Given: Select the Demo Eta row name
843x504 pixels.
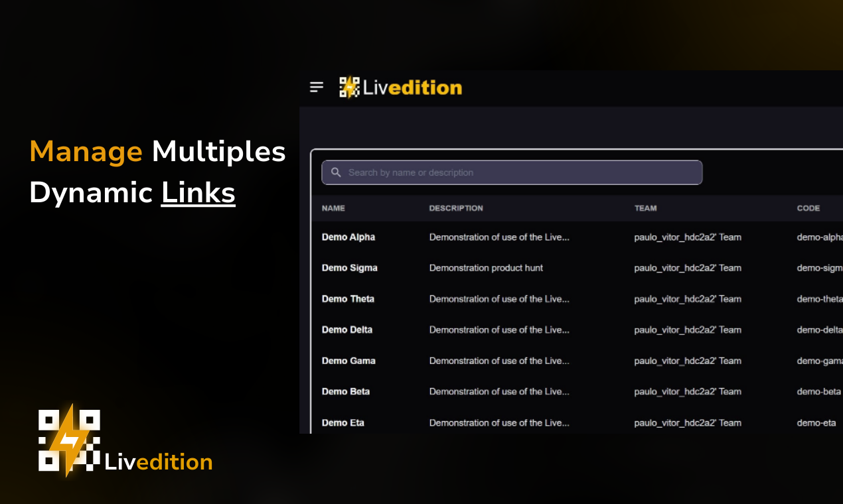Looking at the screenshot, I should pyautogui.click(x=343, y=422).
